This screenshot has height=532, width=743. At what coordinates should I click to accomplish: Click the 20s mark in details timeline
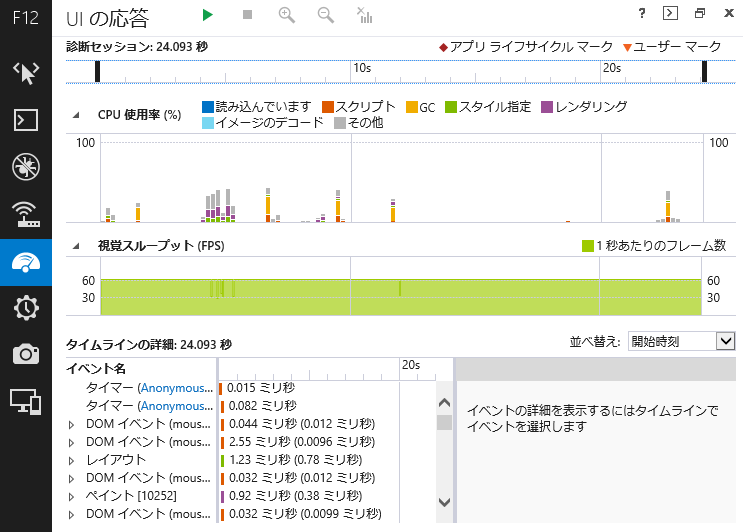[411, 365]
